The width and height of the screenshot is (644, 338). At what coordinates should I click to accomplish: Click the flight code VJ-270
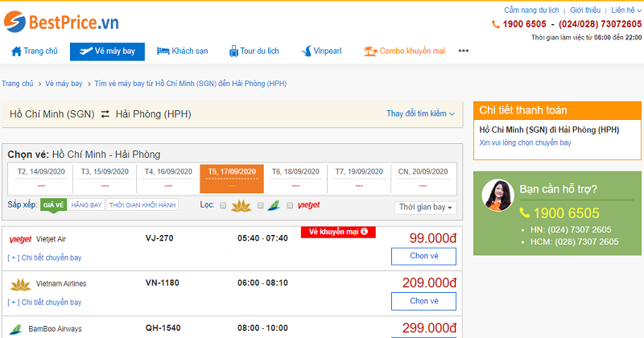point(159,238)
